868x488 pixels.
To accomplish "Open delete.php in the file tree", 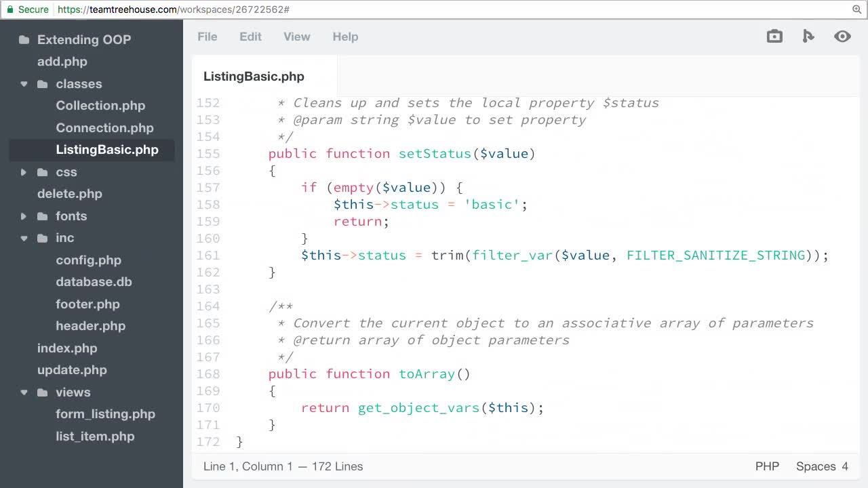I will 70,194.
